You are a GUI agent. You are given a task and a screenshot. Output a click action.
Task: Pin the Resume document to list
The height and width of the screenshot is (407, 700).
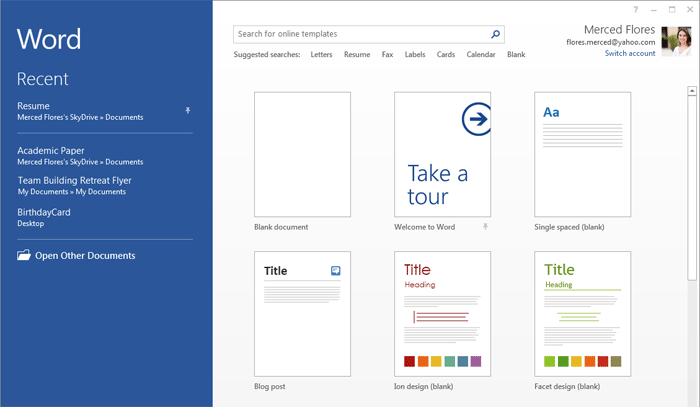(x=187, y=110)
